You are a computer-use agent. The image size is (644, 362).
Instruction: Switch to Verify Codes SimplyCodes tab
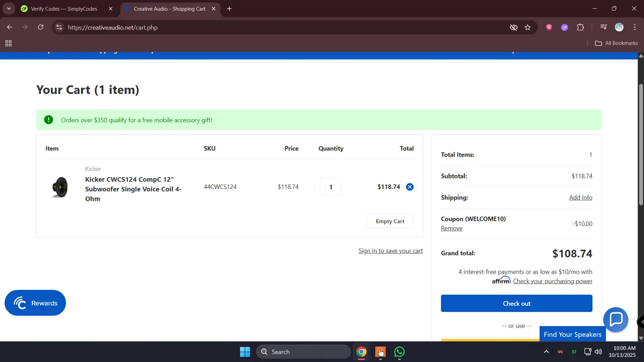pyautogui.click(x=64, y=9)
